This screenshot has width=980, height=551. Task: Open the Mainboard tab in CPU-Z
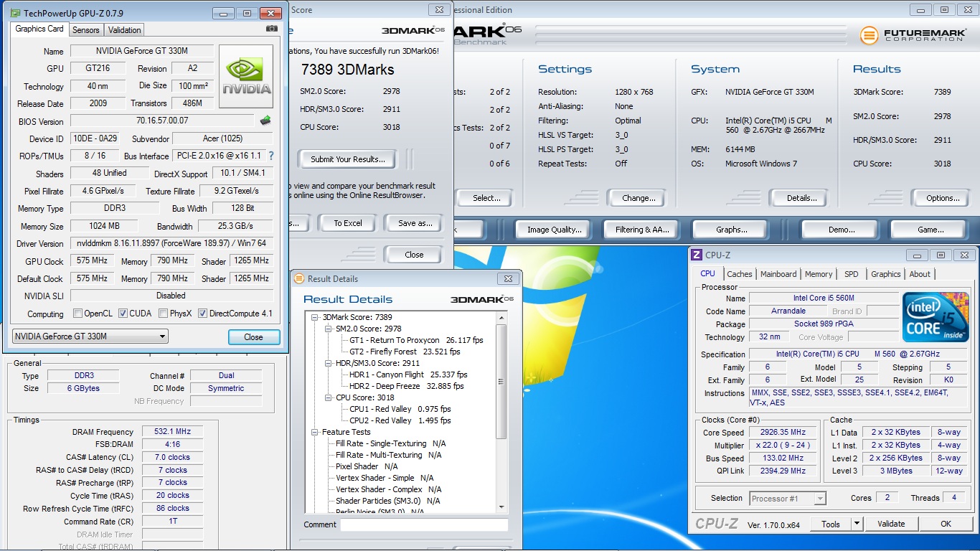coord(779,274)
